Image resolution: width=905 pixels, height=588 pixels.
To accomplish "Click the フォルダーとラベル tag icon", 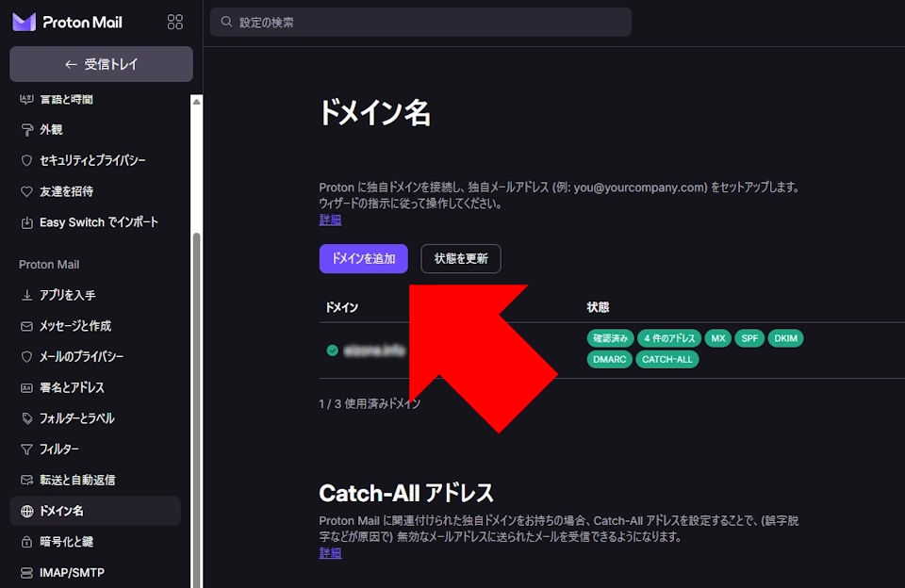I will pos(26,418).
